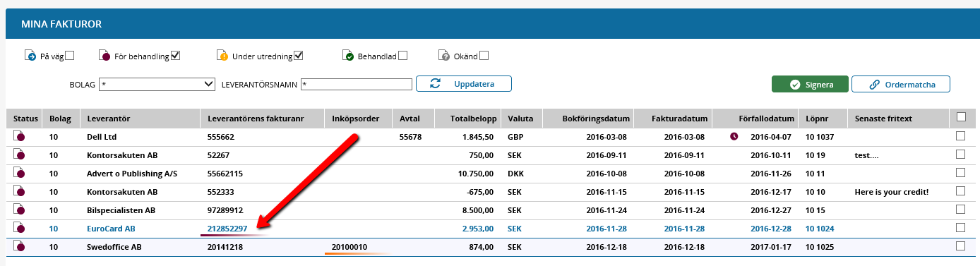Tick the select-all checkbox in table header

961,117
